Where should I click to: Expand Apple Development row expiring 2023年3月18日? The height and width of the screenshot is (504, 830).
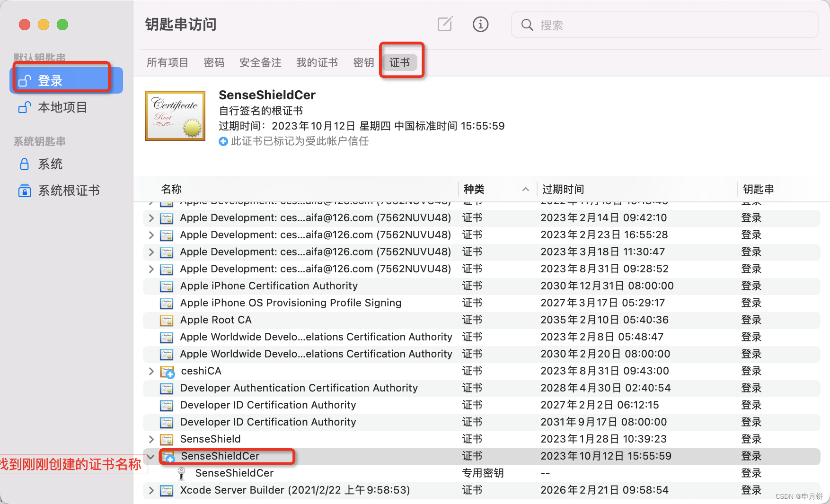pos(151,252)
